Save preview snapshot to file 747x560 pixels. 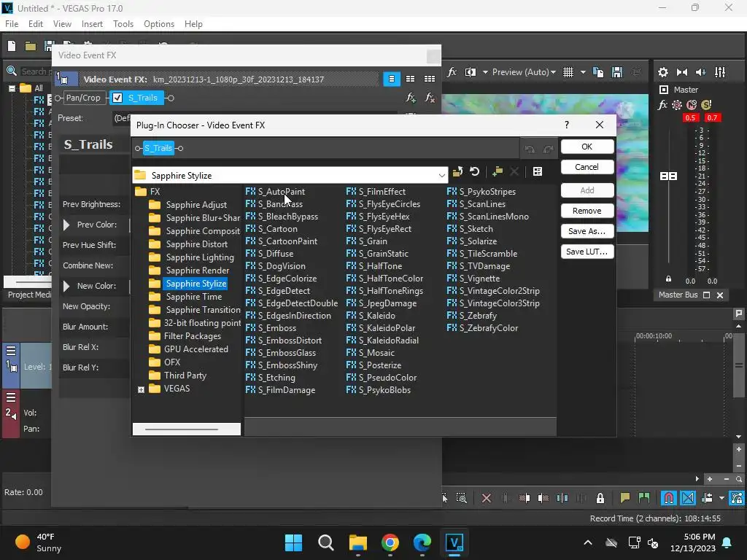pos(617,72)
